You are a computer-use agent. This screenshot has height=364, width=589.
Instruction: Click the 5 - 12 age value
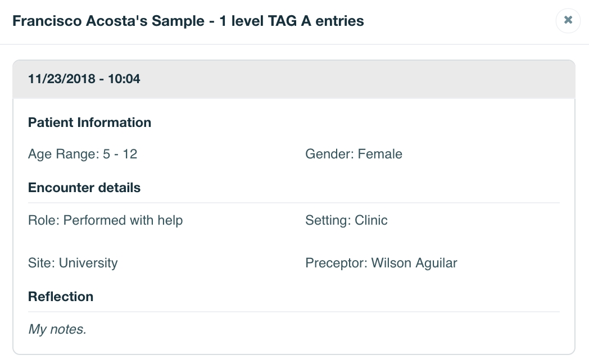click(x=120, y=154)
